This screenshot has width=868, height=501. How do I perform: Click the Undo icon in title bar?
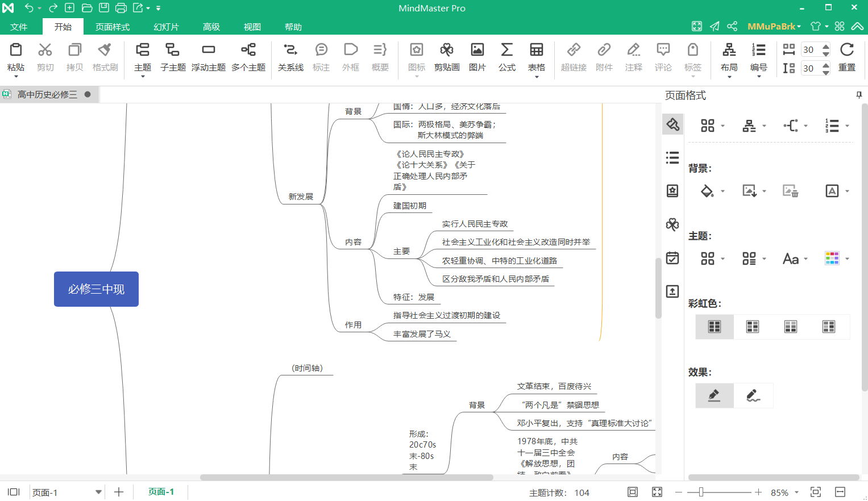(29, 8)
